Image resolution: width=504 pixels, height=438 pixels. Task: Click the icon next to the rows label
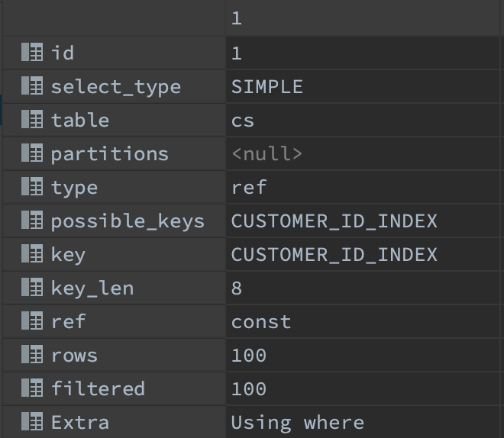pyautogui.click(x=31, y=355)
